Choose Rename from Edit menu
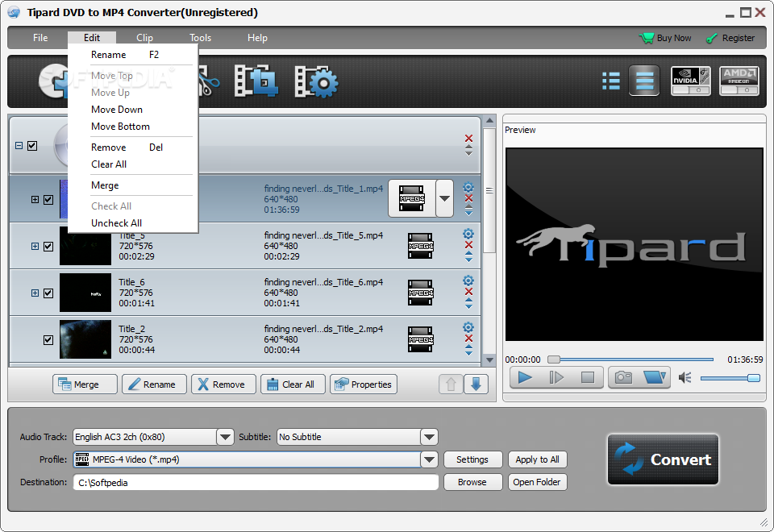The image size is (774, 532). [x=133, y=55]
